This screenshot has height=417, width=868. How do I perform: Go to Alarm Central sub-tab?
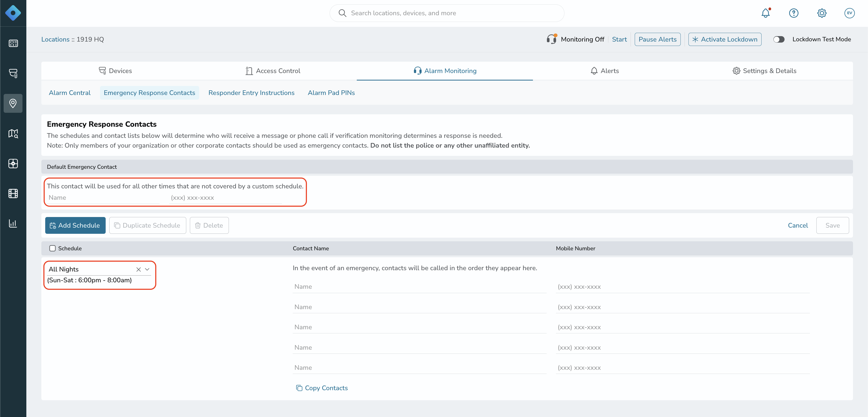70,93
